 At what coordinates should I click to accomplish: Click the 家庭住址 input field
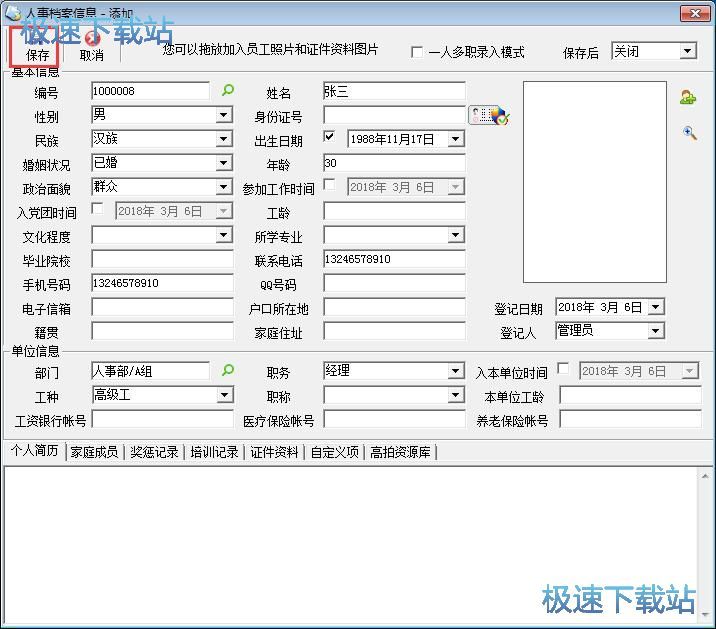(x=394, y=331)
